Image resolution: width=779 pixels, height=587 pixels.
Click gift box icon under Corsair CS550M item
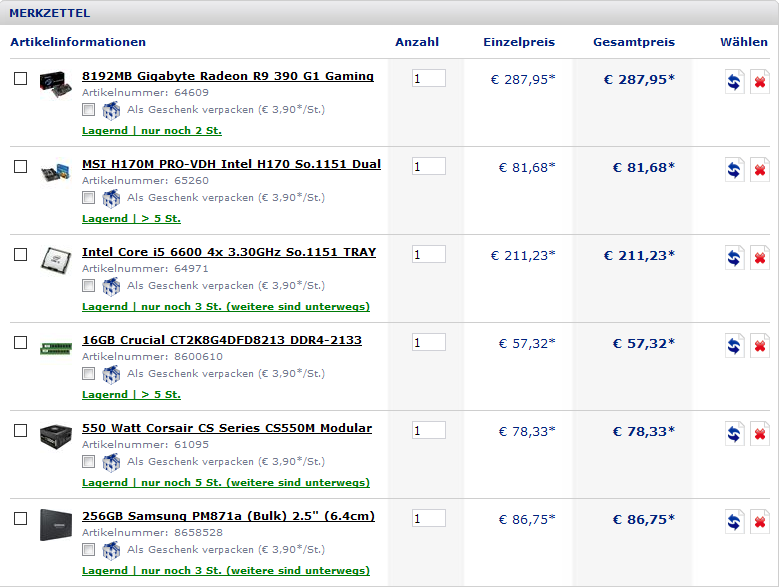pos(111,462)
